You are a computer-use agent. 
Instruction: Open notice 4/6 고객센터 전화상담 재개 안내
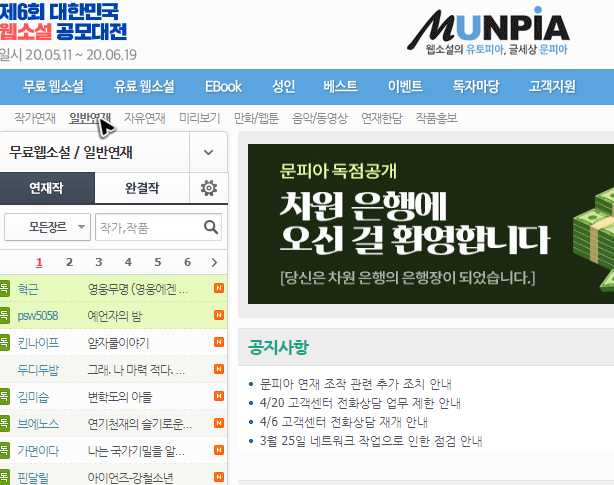tap(343, 422)
